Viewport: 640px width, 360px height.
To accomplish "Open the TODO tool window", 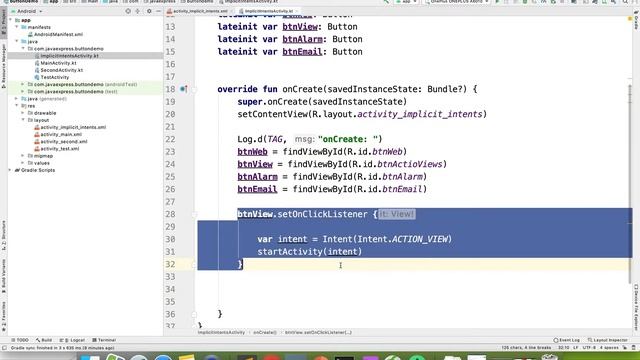I will (20, 340).
